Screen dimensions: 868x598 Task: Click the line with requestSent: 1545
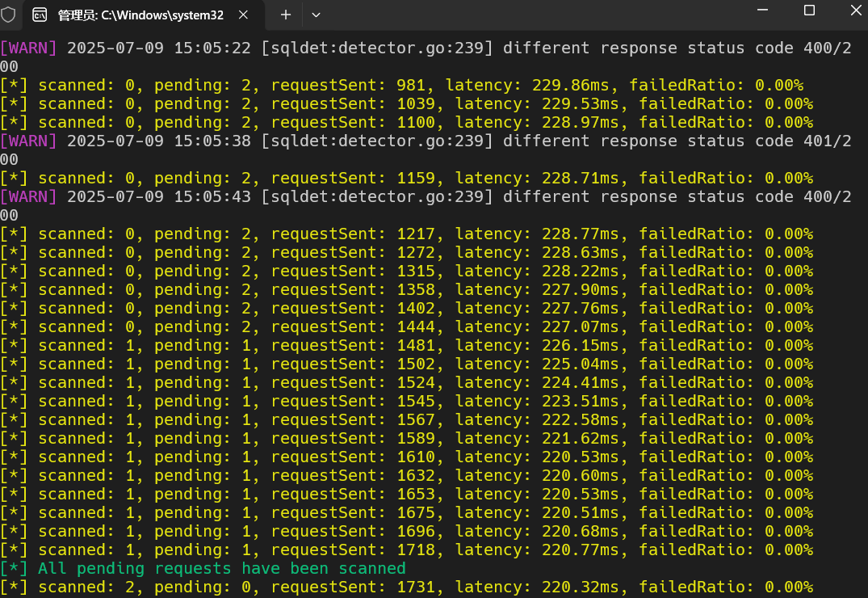coord(407,402)
